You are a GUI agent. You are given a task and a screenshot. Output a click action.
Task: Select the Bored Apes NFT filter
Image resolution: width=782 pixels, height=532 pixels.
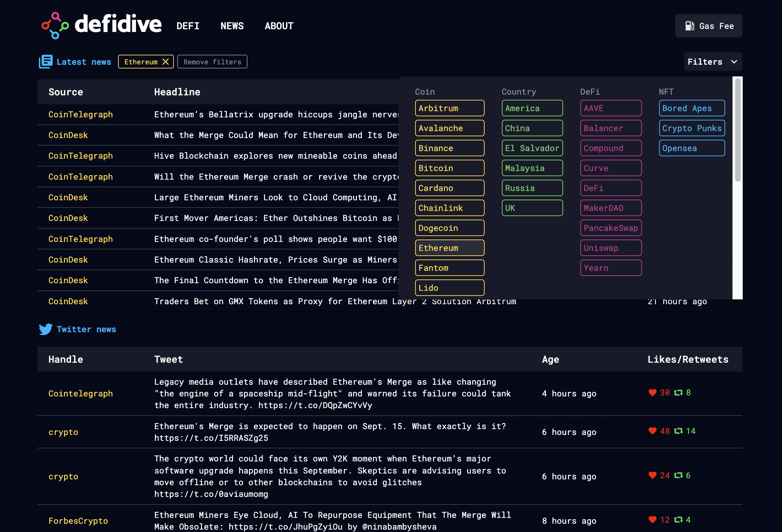point(692,108)
